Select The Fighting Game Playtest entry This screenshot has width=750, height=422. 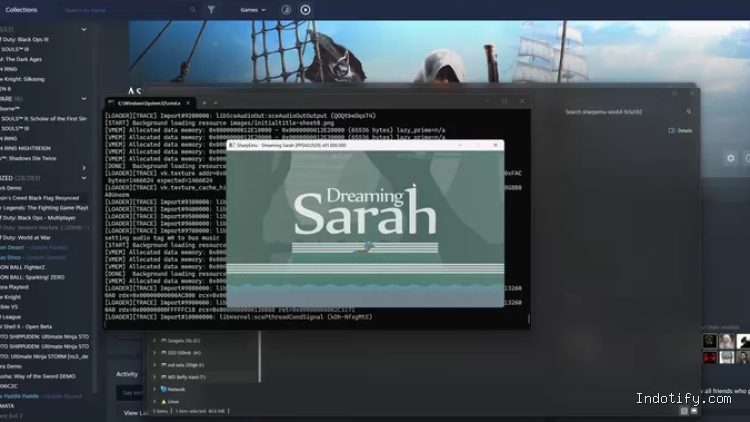click(x=44, y=208)
